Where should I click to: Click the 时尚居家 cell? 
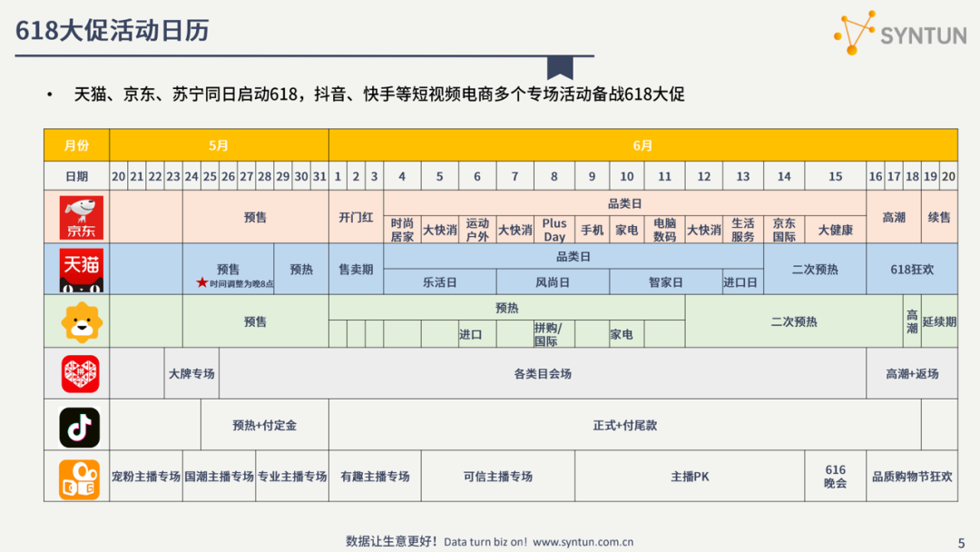pyautogui.click(x=403, y=230)
